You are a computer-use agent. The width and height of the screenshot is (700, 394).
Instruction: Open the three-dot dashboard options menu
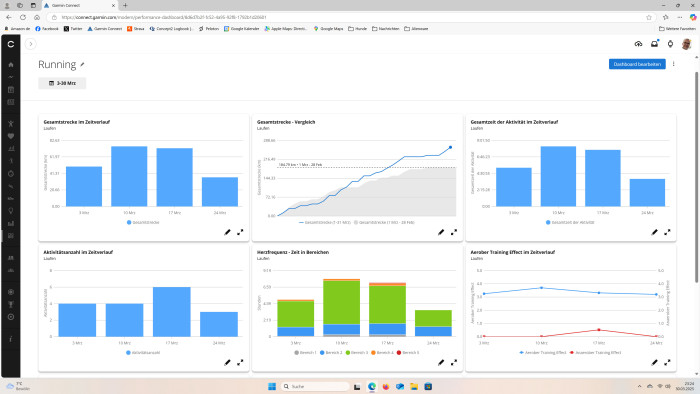(x=674, y=64)
